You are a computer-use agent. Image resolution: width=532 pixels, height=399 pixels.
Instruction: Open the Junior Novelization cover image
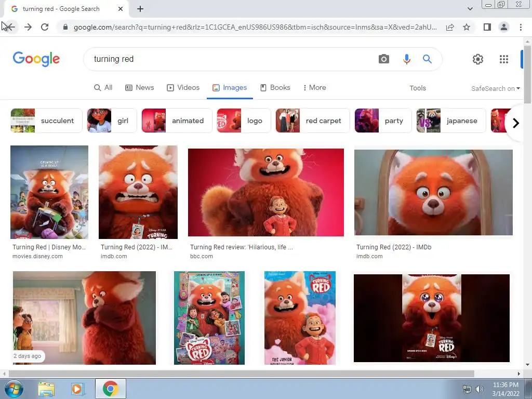point(300,318)
